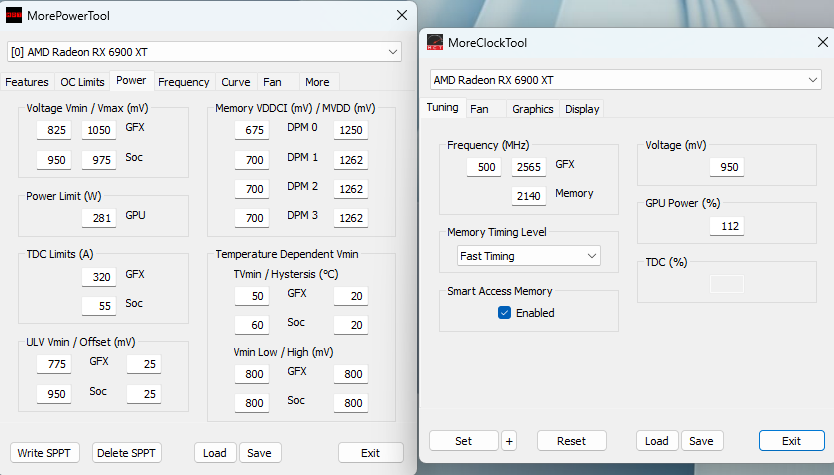Click the GFX Vmin field showing 825
This screenshot has height=475, width=834.
54,130
